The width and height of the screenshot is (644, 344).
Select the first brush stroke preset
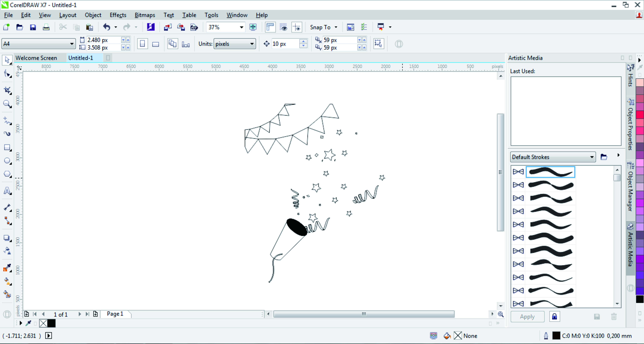click(x=550, y=172)
